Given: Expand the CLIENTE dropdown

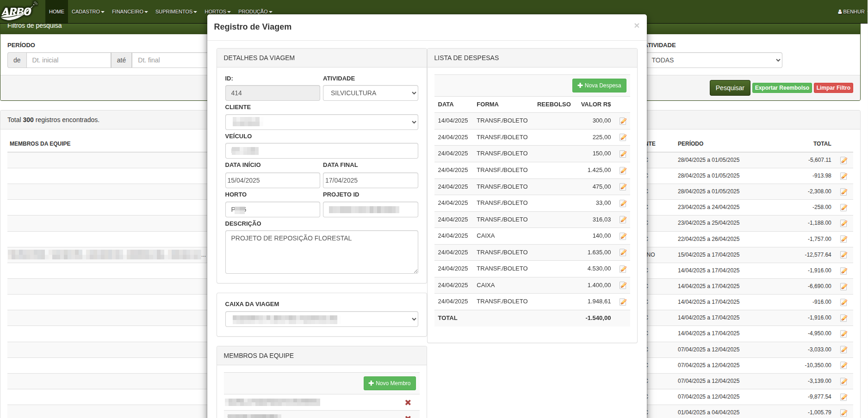Looking at the screenshot, I should (x=321, y=122).
